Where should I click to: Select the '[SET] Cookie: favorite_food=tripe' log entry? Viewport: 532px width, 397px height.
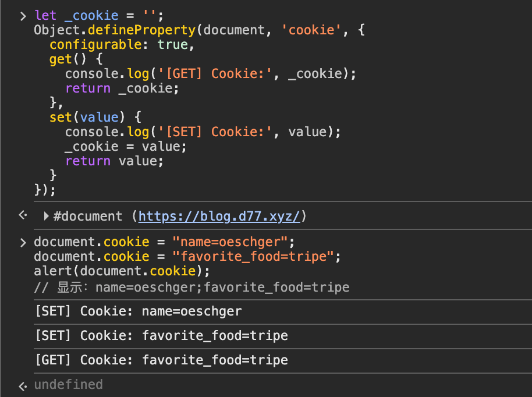click(x=161, y=336)
